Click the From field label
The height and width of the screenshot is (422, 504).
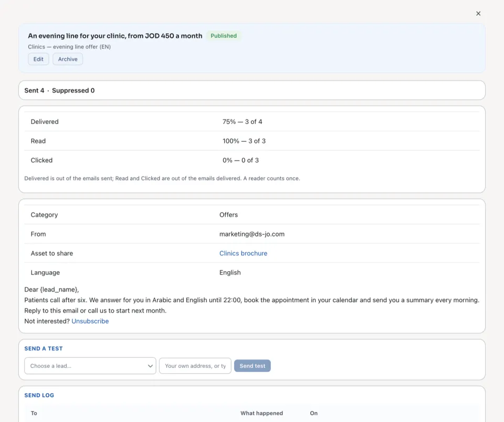pos(38,234)
